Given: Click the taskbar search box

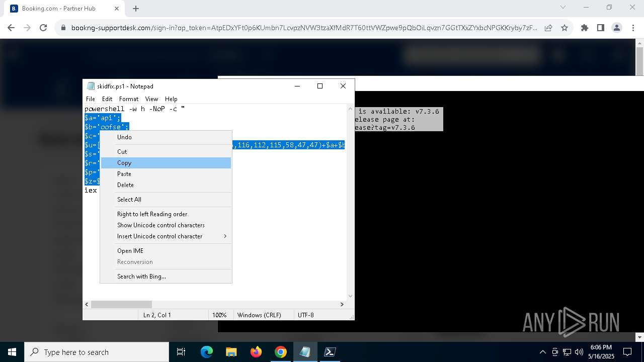Looking at the screenshot, I should pos(97,352).
